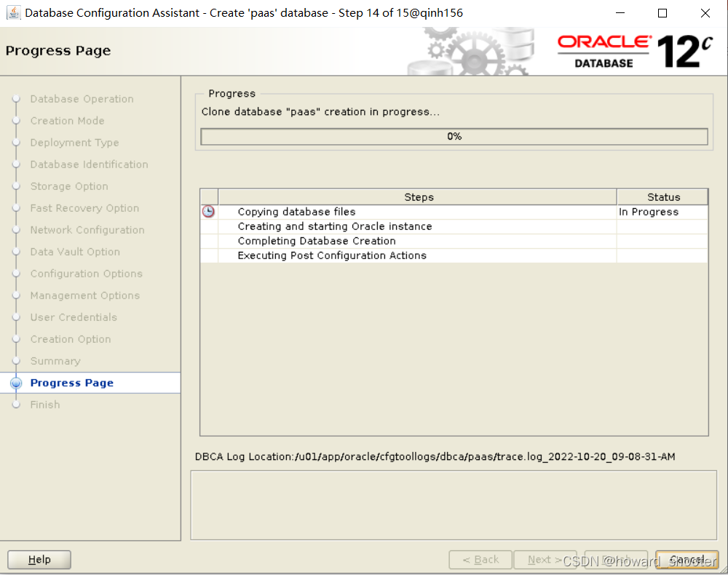The image size is (728, 575).
Task: Click the node marker beside Database Operation
Action: coord(17,99)
